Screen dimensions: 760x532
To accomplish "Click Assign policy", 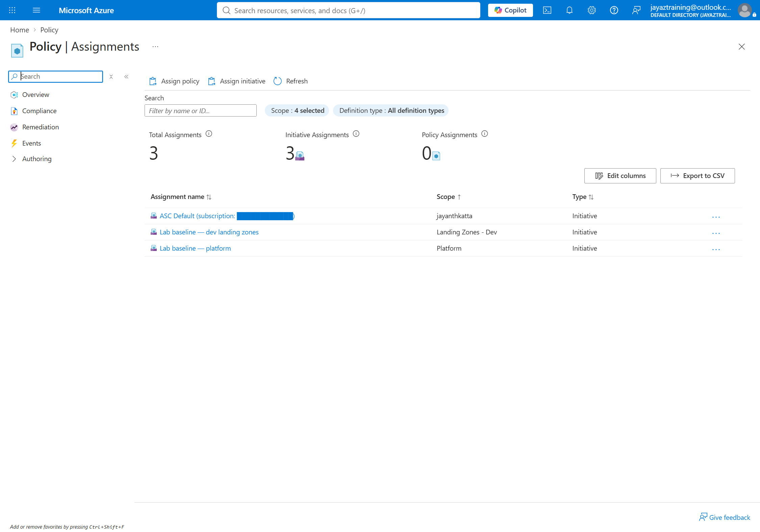I will pos(174,81).
